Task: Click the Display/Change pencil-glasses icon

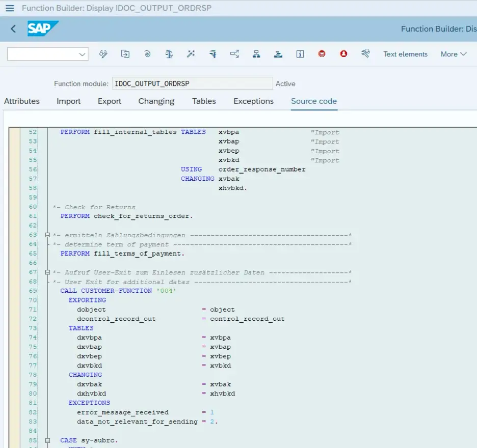Action: (x=103, y=54)
